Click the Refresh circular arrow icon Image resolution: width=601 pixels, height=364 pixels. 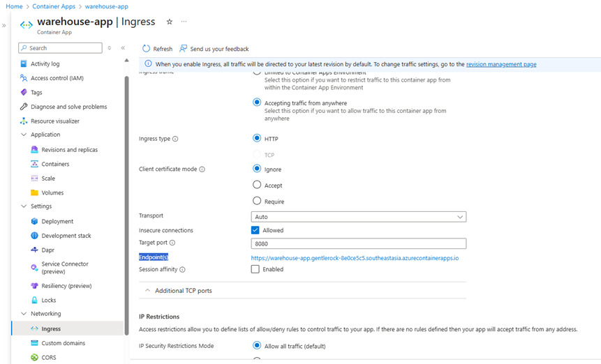point(146,49)
